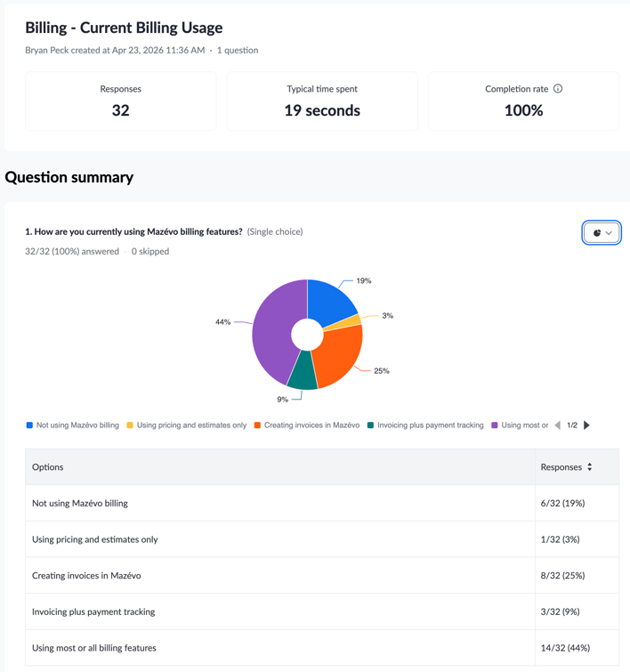Viewport: 630px width, 672px height.
Task: Click the '(Single choice)' label
Action: click(275, 231)
